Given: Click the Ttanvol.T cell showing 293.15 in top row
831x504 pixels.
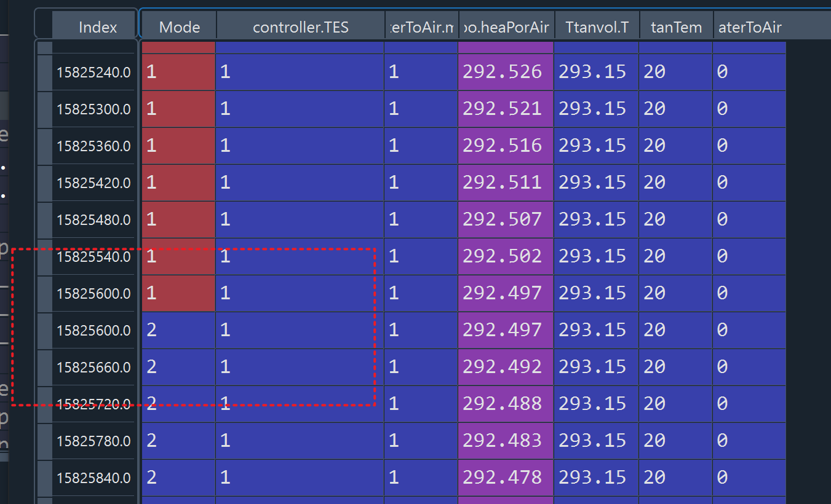Looking at the screenshot, I should point(595,72).
